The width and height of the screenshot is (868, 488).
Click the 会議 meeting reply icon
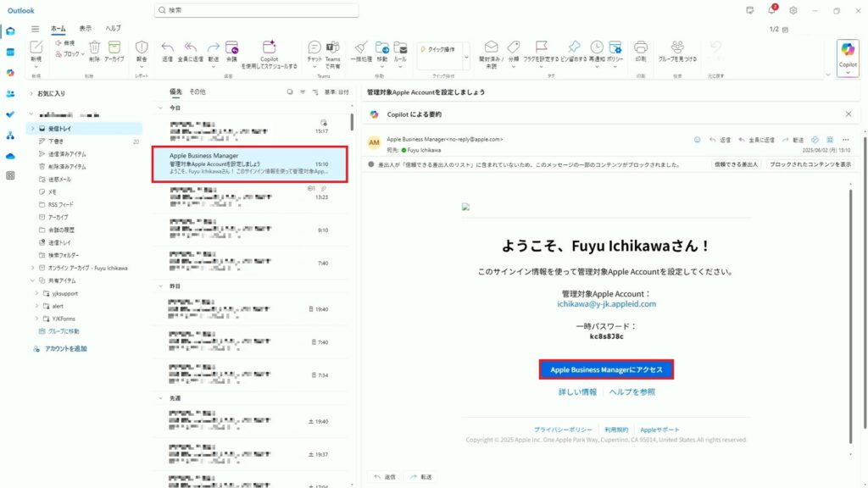click(x=232, y=47)
